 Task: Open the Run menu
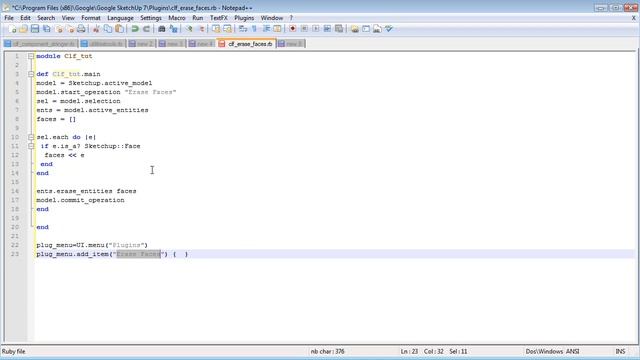pos(198,18)
